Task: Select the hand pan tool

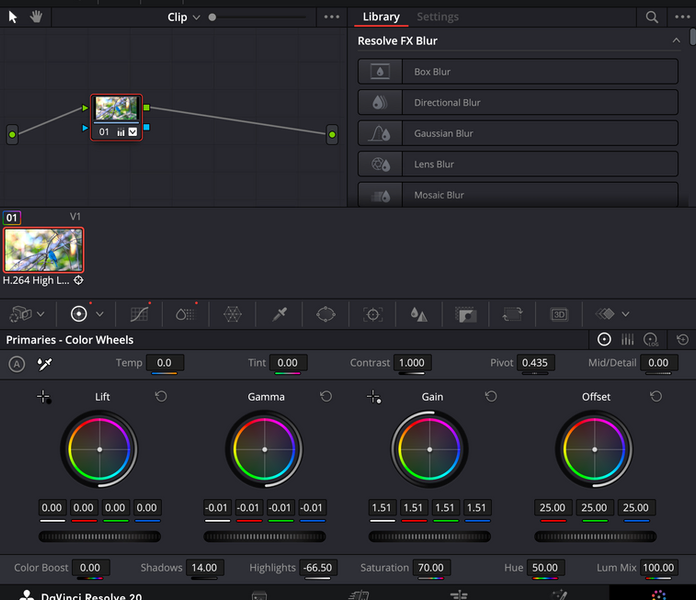Action: click(36, 17)
